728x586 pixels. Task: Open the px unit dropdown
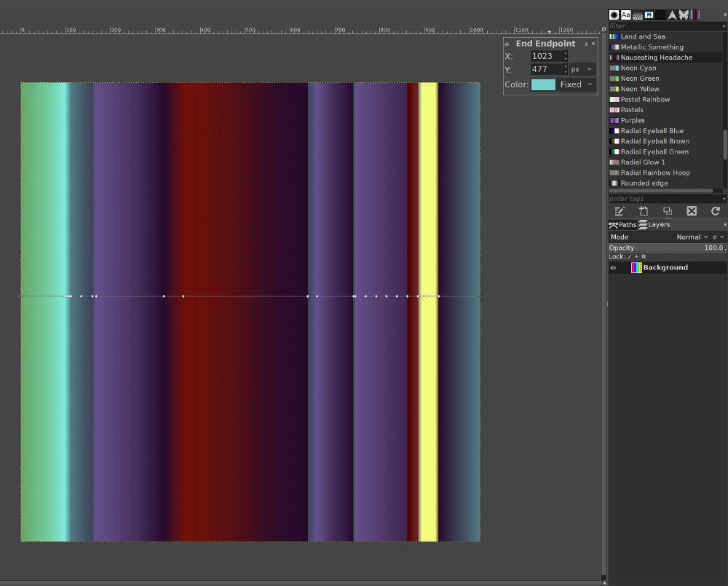pyautogui.click(x=582, y=69)
